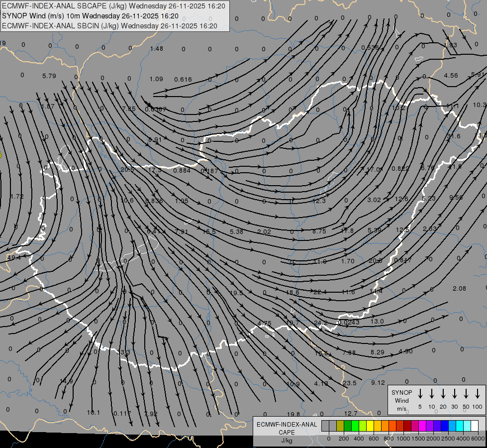The width and height of the screenshot is (487, 448).
Task: Click the 1000 tick label on CAPE scale
Action: tap(403, 439)
